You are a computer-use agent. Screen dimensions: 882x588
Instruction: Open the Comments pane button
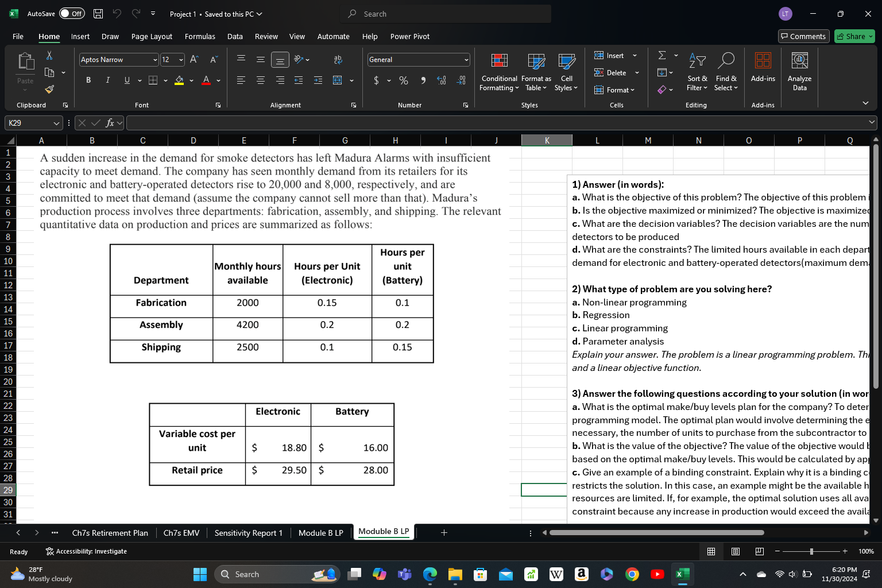(x=803, y=36)
